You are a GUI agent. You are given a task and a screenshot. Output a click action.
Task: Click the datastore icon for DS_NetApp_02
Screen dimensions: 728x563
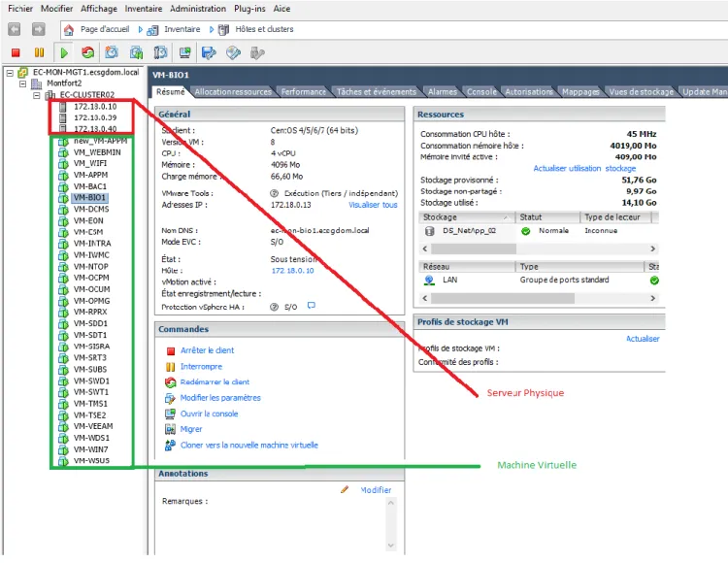(429, 231)
